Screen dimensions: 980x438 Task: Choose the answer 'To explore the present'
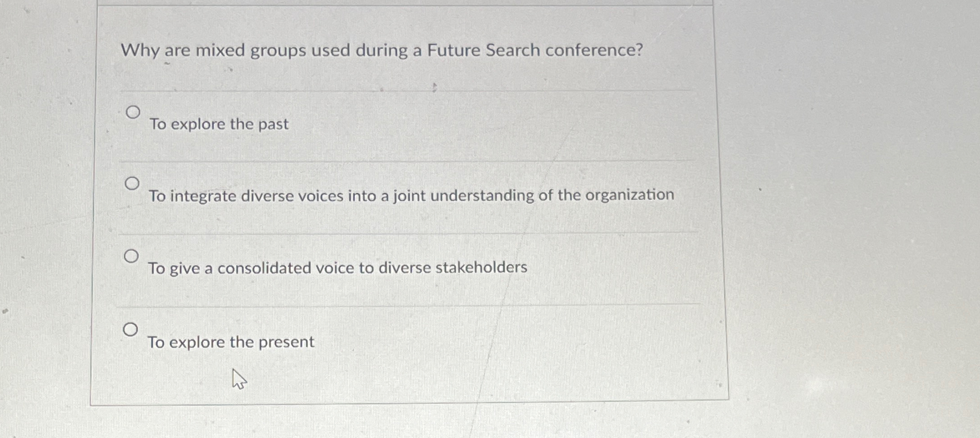(230, 342)
